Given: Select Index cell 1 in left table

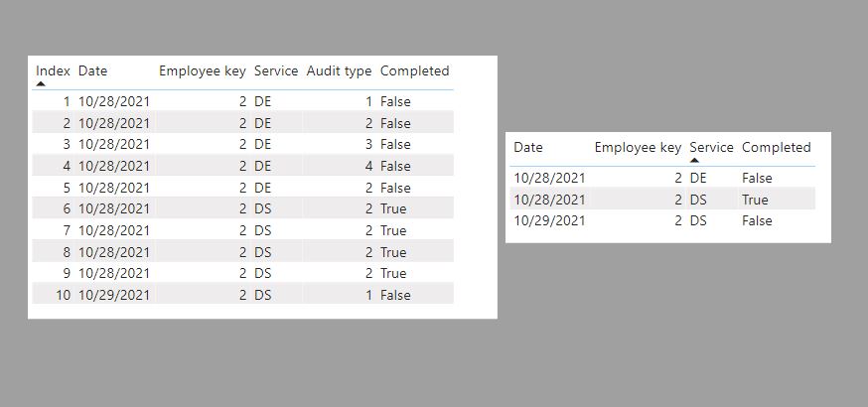Looking at the screenshot, I should (x=67, y=101).
